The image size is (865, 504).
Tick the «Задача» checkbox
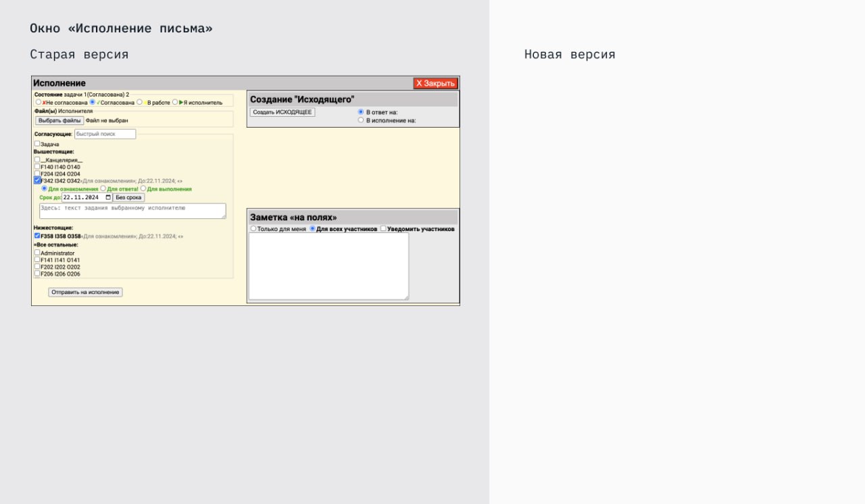(x=37, y=144)
